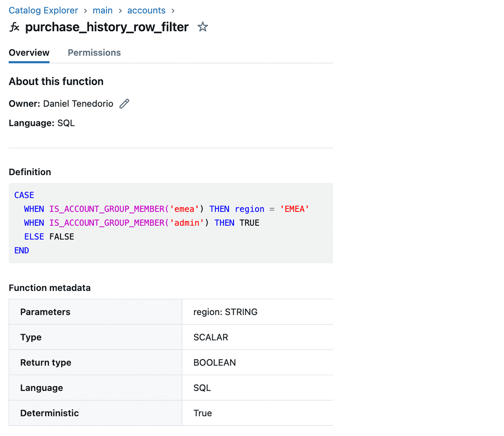Click the pencil icon to edit owner

pos(124,104)
